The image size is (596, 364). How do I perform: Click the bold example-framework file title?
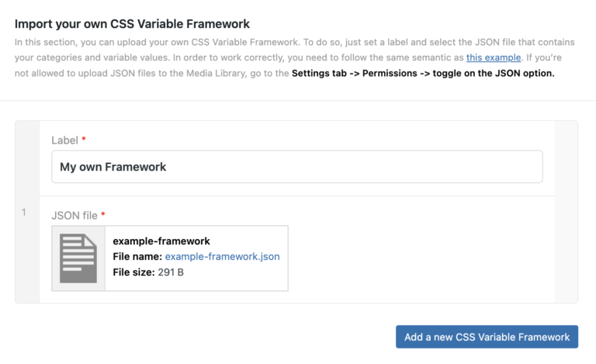coord(161,241)
